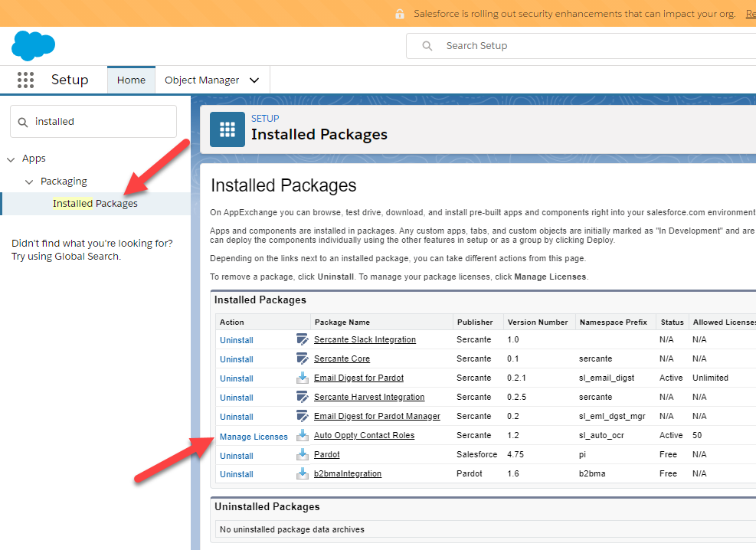Click the download icon beside Pardot package

(303, 454)
